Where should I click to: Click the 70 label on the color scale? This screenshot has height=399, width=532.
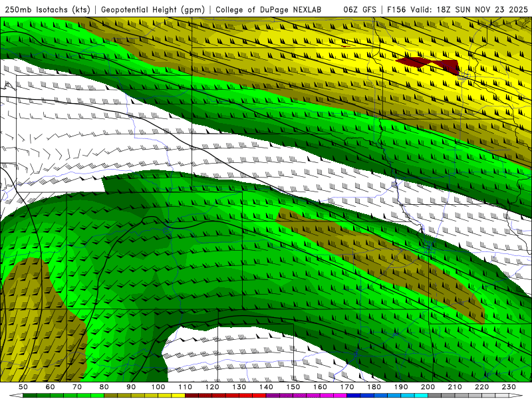coord(77,387)
